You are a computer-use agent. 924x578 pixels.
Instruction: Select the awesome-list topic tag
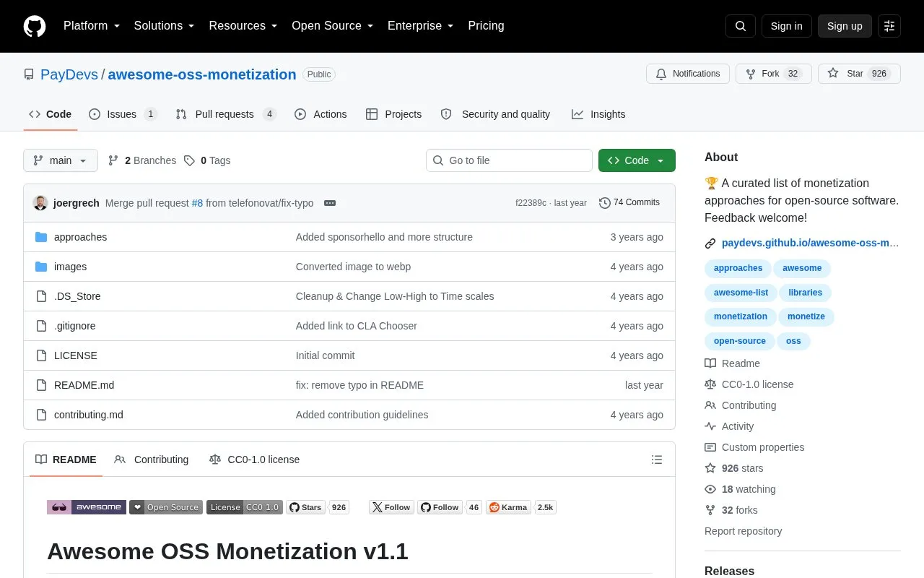click(x=741, y=293)
